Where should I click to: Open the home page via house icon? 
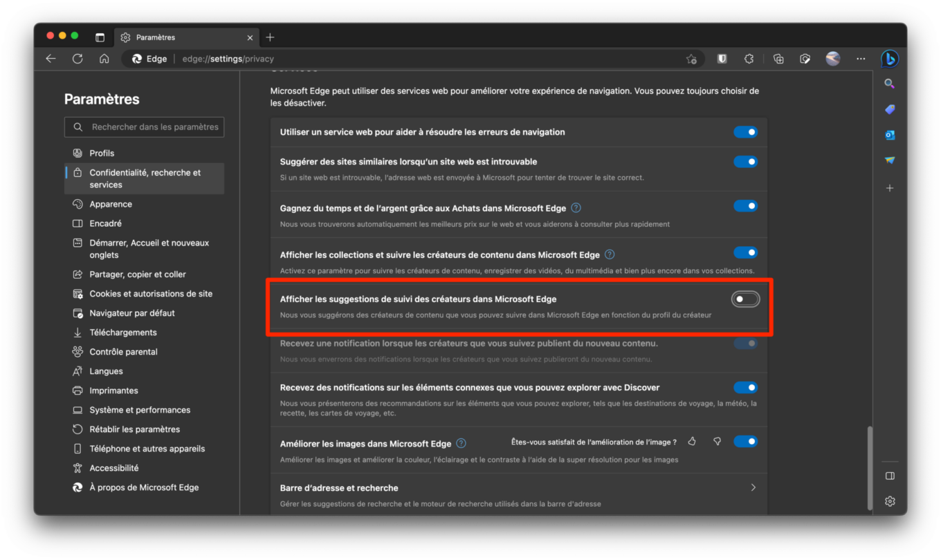click(104, 59)
